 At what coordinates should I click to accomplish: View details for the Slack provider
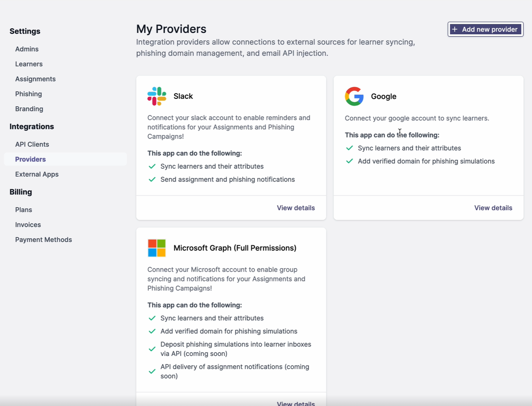pyautogui.click(x=296, y=208)
